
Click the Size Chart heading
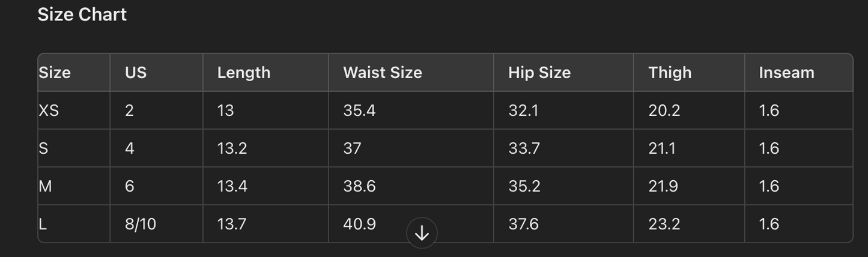tap(82, 15)
